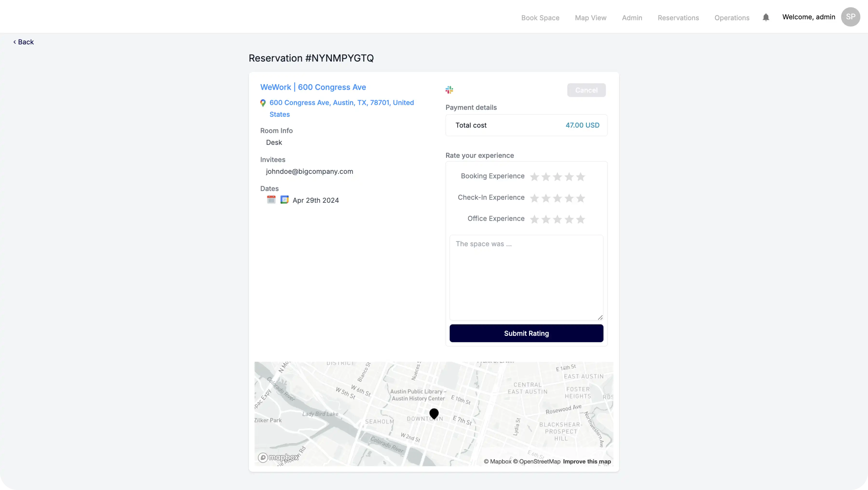Focus the review comment text area
Viewport: 868px width, 490px height.
(x=526, y=277)
